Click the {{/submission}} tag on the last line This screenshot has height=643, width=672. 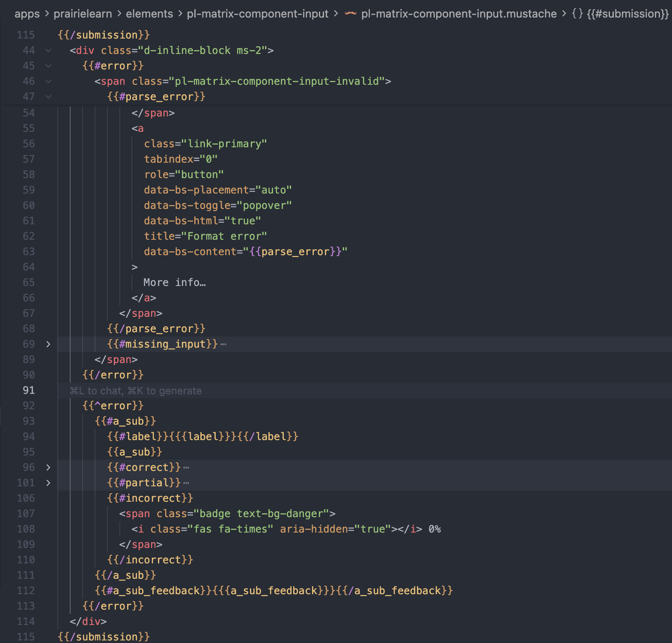click(104, 637)
